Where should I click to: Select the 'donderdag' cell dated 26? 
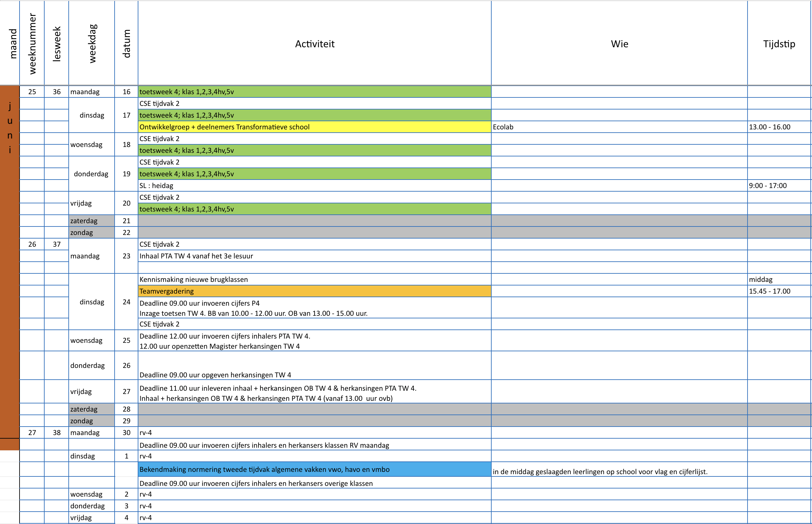pos(92,365)
